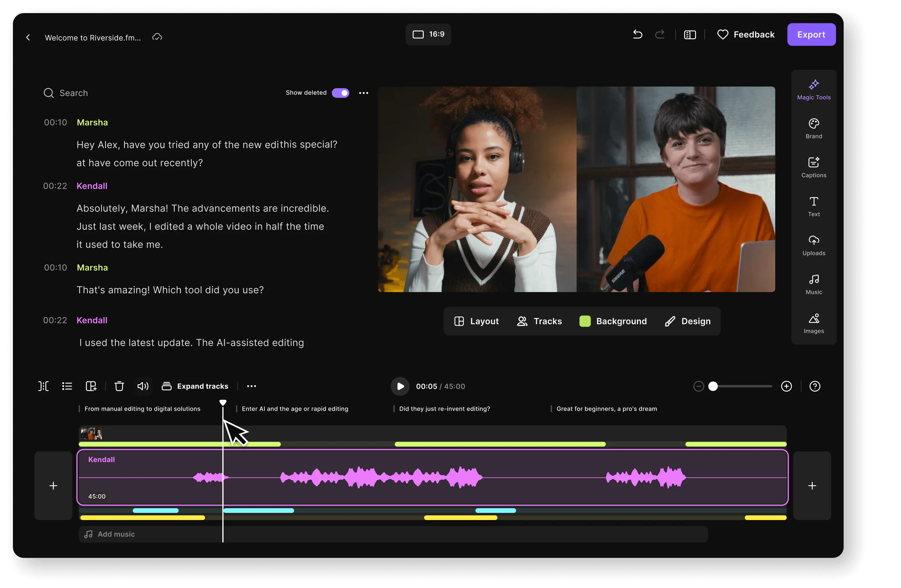Click the green Background color swatch
This screenshot has height=588, width=901.
pos(585,321)
